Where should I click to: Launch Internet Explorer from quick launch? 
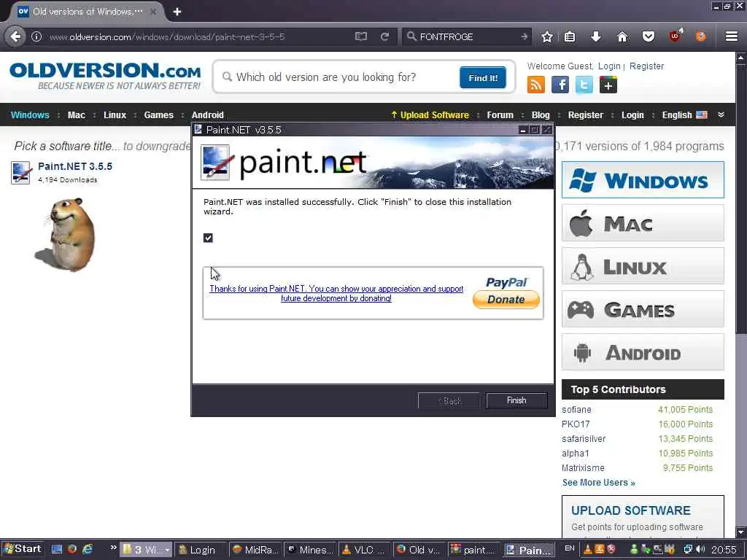(88, 549)
